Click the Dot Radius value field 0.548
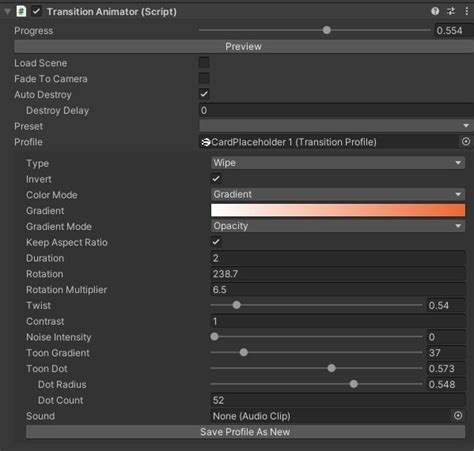Viewport: 474px width, 451px height. tap(446, 384)
